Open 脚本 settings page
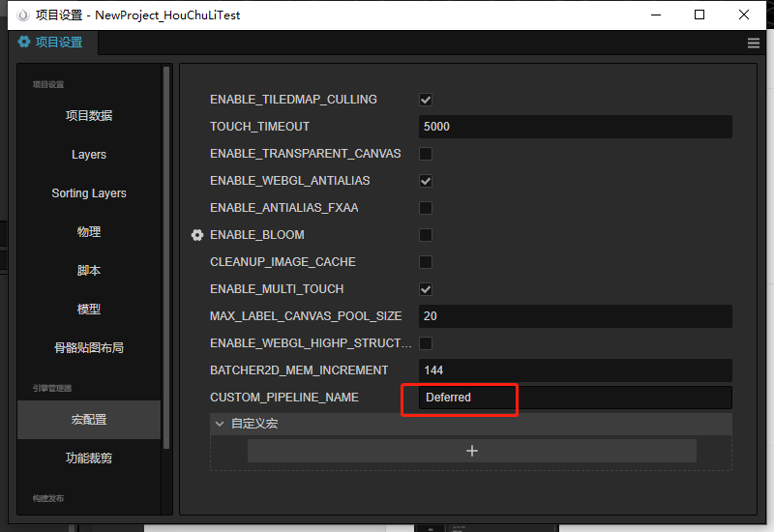 (89, 271)
